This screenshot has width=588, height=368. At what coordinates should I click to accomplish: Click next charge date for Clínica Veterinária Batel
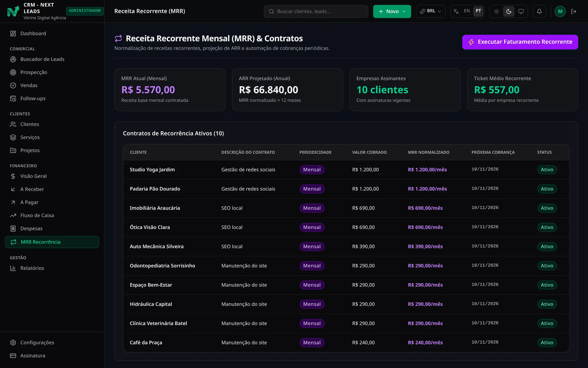tap(485, 323)
